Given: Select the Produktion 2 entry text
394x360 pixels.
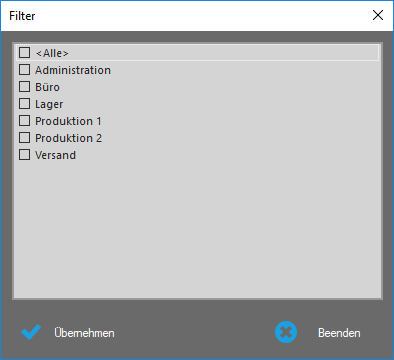Looking at the screenshot, I should point(69,138).
